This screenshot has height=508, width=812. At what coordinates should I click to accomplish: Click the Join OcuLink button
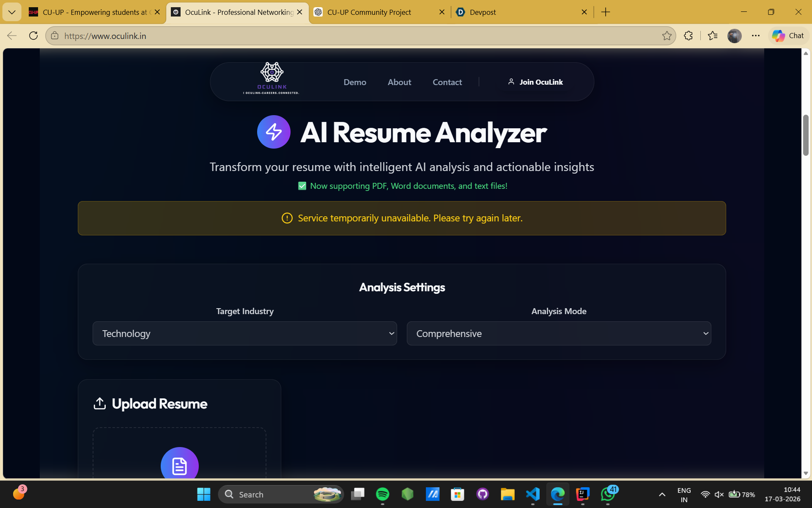[x=535, y=82]
